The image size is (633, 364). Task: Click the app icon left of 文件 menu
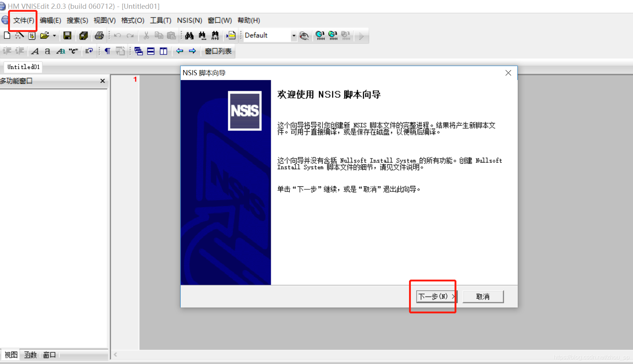[5, 20]
